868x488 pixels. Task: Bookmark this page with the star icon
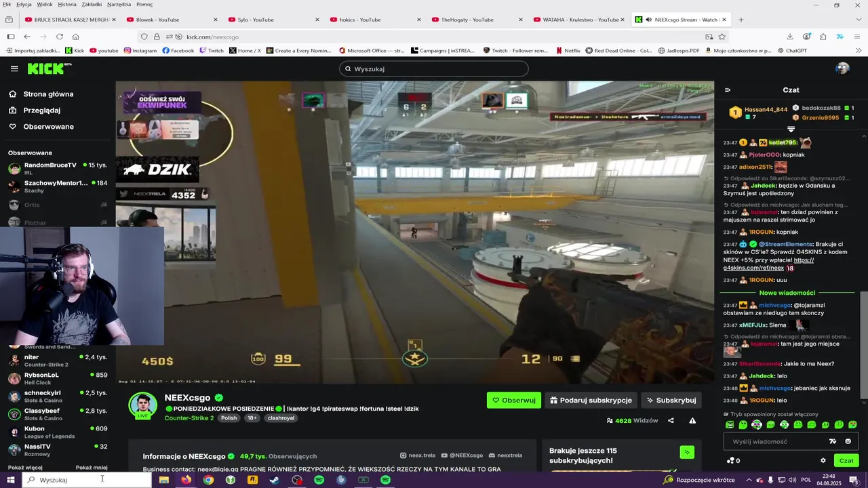click(722, 37)
